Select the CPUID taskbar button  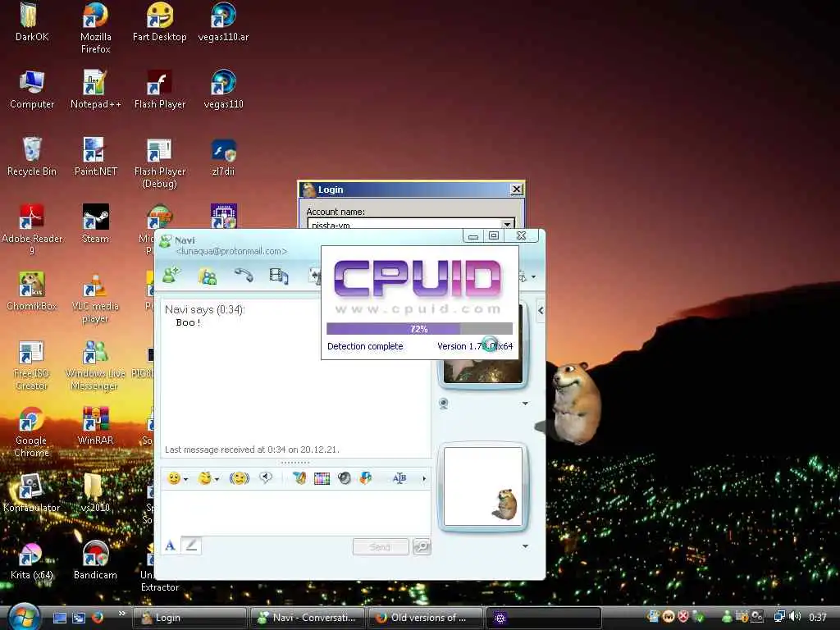pyautogui.click(x=543, y=618)
